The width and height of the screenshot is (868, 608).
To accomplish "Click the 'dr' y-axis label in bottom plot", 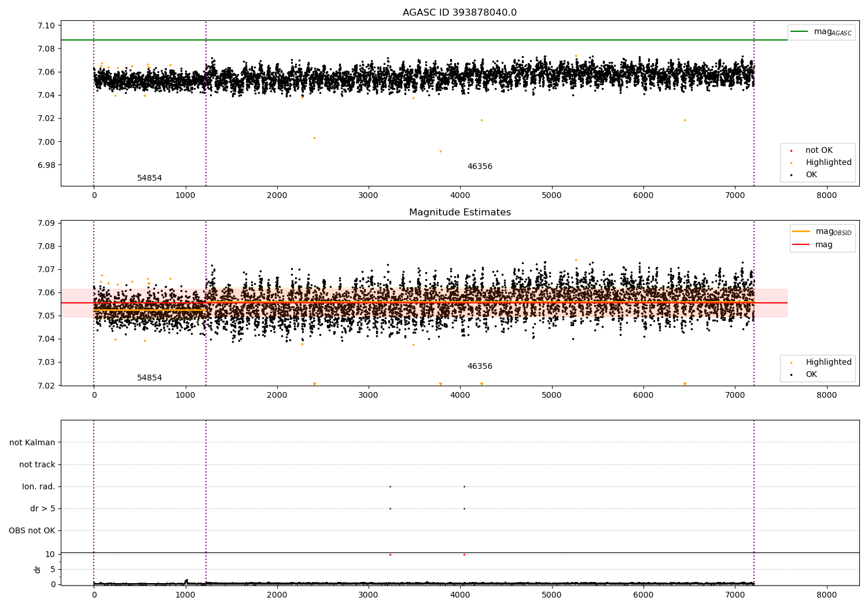I will [x=38, y=569].
